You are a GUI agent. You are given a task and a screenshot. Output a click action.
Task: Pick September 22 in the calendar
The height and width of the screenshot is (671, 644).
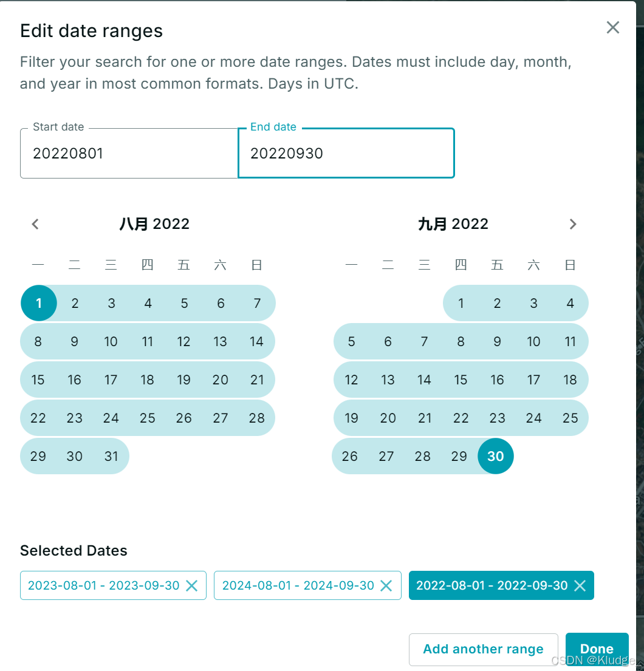461,418
